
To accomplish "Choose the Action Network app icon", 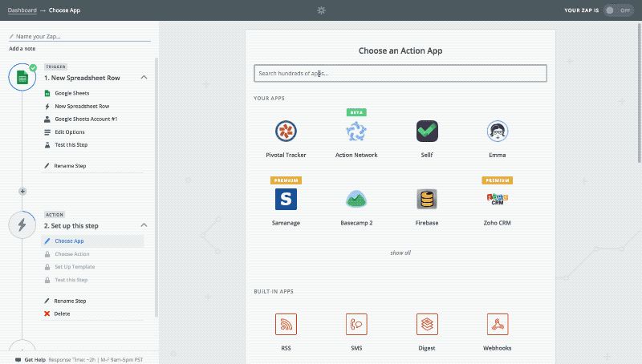I will coord(356,131).
